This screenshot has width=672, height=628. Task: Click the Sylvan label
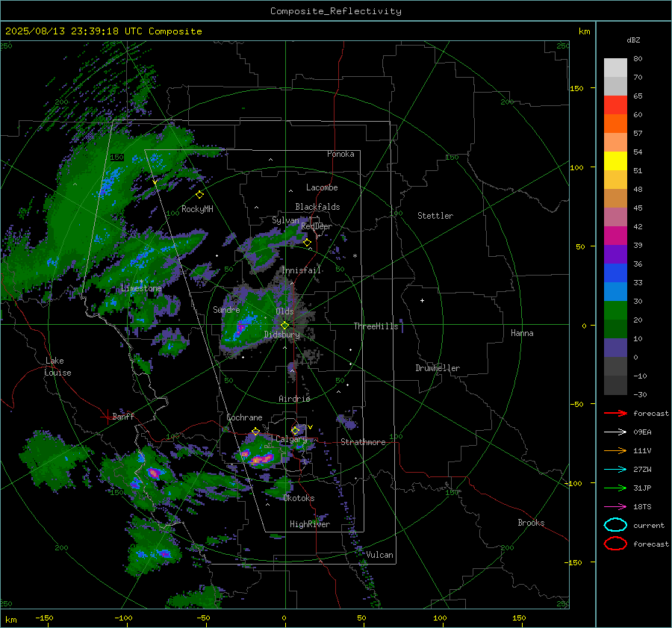tap(285, 220)
